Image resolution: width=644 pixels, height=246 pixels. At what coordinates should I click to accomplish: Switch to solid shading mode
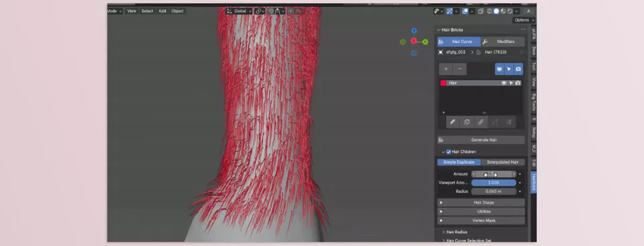click(496, 11)
